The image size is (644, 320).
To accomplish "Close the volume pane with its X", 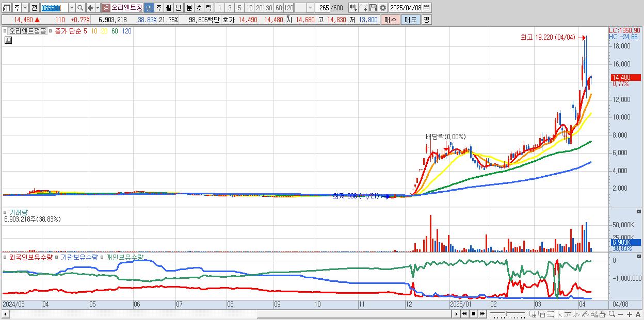I will 639,212.
